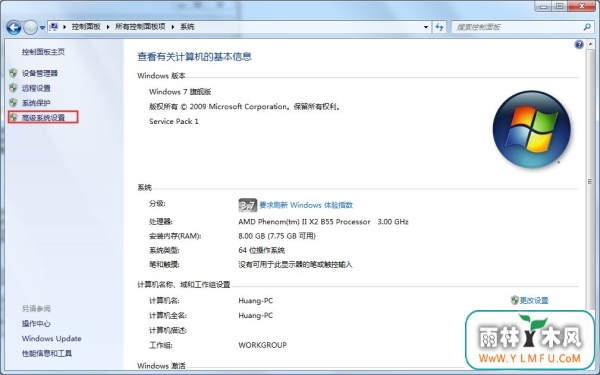This screenshot has width=600, height=375.
Task: Open Windows Update link in left pane
Action: click(x=52, y=338)
